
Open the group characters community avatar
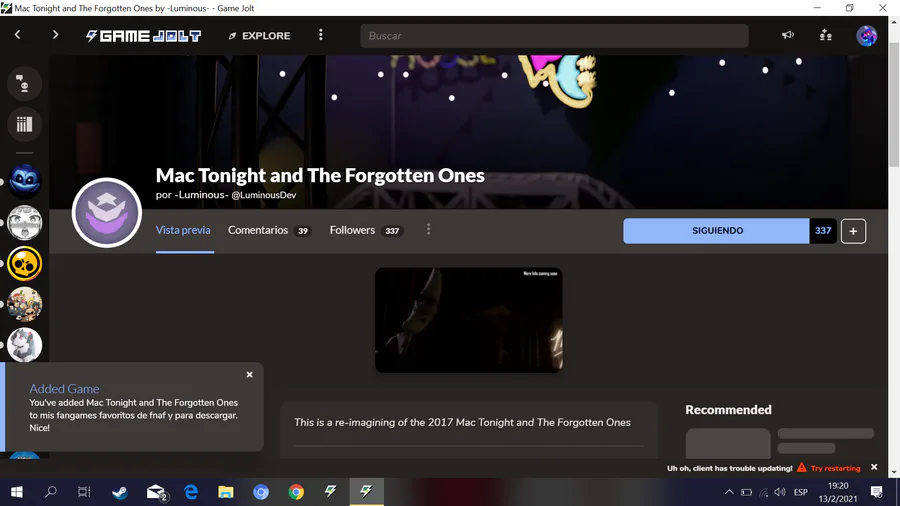point(24,304)
